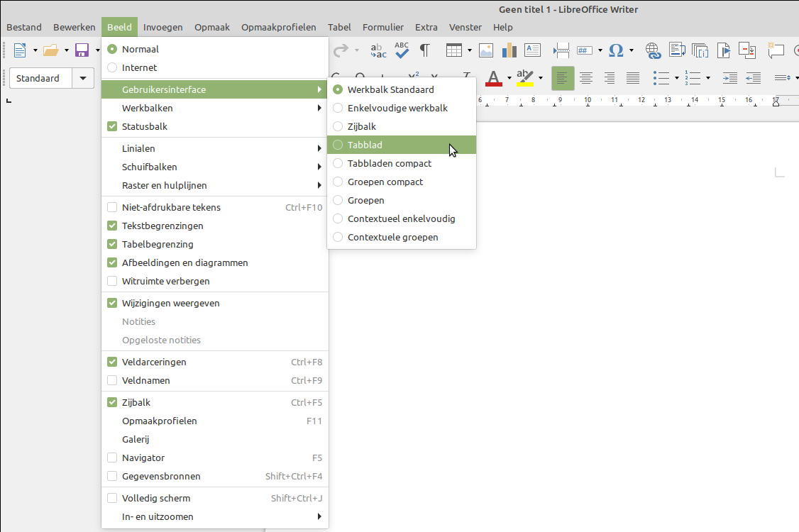Click the Standaard paragraph style field
This screenshot has width=799, height=532.
click(x=40, y=78)
